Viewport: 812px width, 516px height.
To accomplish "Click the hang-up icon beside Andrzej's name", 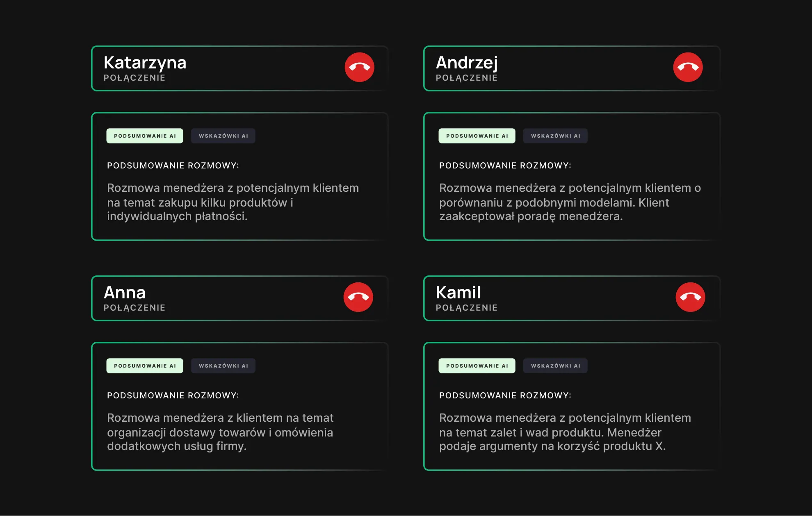I will 687,68.
